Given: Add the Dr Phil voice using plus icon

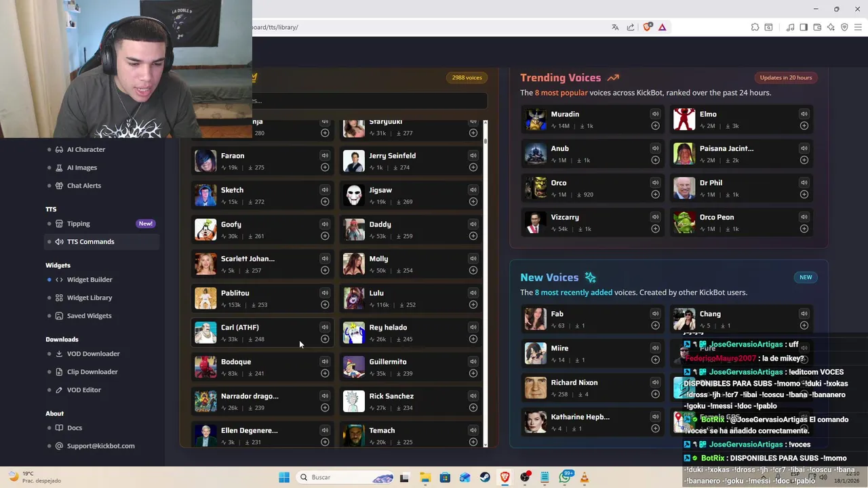Looking at the screenshot, I should point(804,195).
